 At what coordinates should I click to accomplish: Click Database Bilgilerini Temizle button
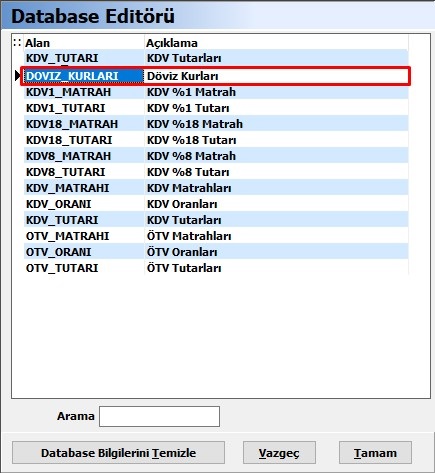click(118, 453)
